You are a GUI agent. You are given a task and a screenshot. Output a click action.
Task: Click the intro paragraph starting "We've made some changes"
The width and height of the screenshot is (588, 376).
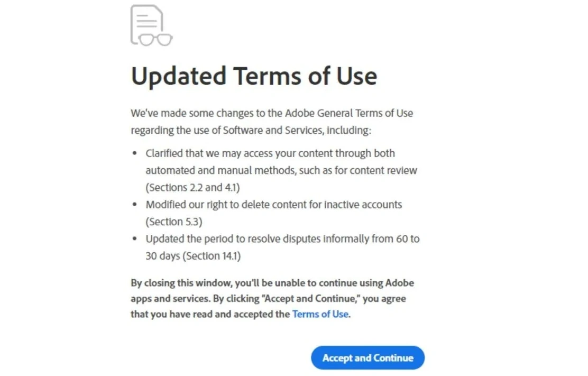(x=272, y=122)
